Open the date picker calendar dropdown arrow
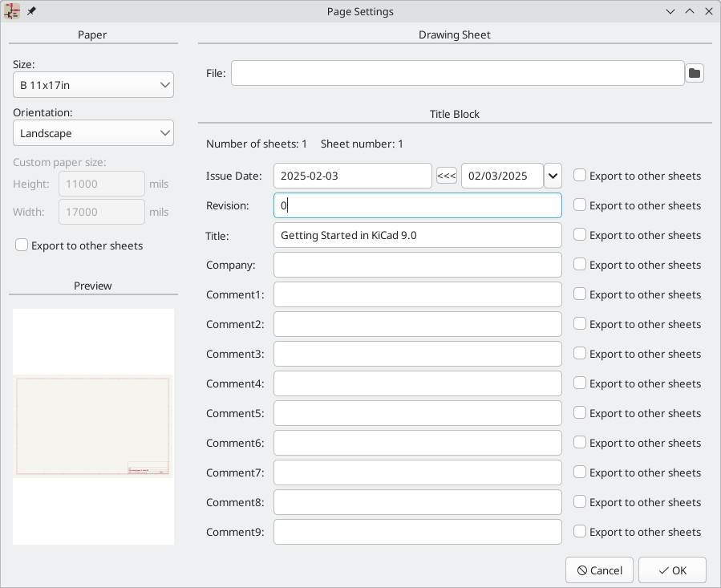This screenshot has width=721, height=588. (x=553, y=176)
